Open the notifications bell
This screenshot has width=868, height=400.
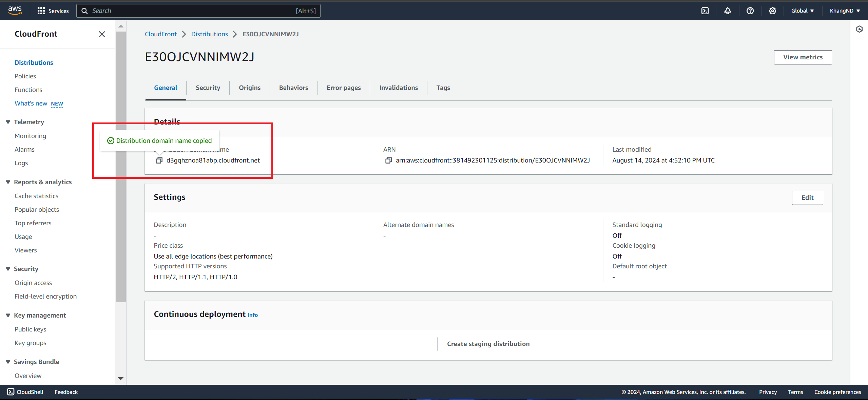coord(728,11)
